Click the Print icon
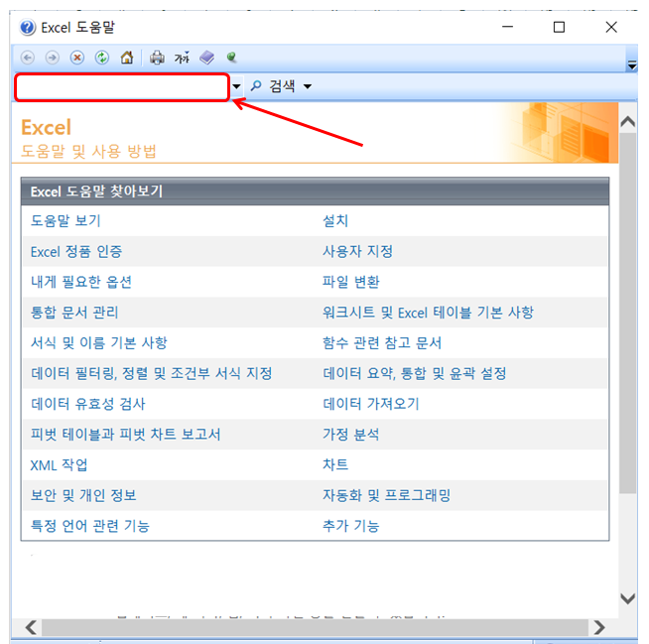 (x=157, y=58)
